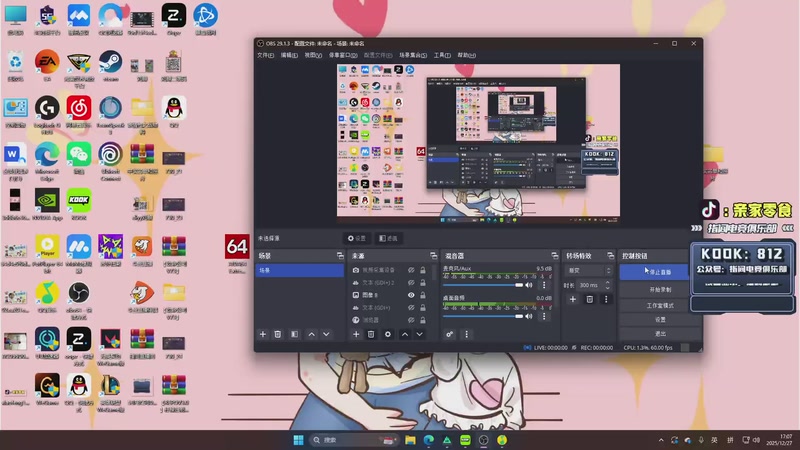This screenshot has width=800, height=450.
Task: Pop out the Sources dock panel
Action: [434, 256]
